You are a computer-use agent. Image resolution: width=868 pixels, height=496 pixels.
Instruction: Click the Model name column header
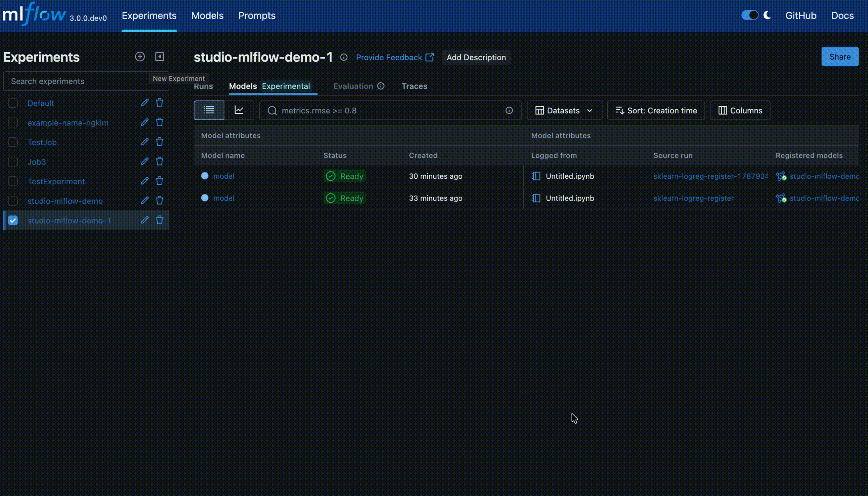(223, 155)
